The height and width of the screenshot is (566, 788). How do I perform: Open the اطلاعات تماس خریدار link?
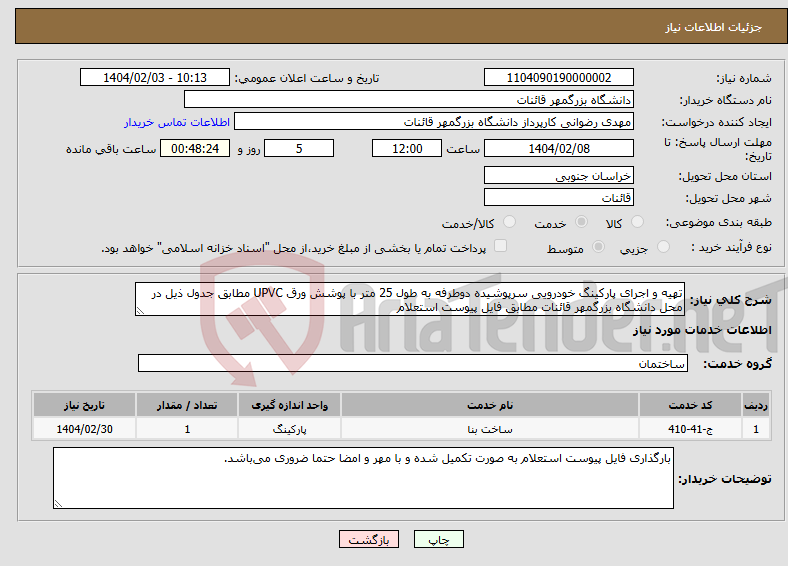(177, 122)
